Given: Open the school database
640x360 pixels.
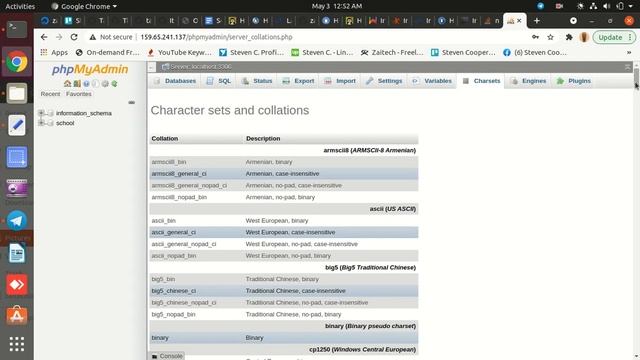Looking at the screenshot, I should pos(65,123).
